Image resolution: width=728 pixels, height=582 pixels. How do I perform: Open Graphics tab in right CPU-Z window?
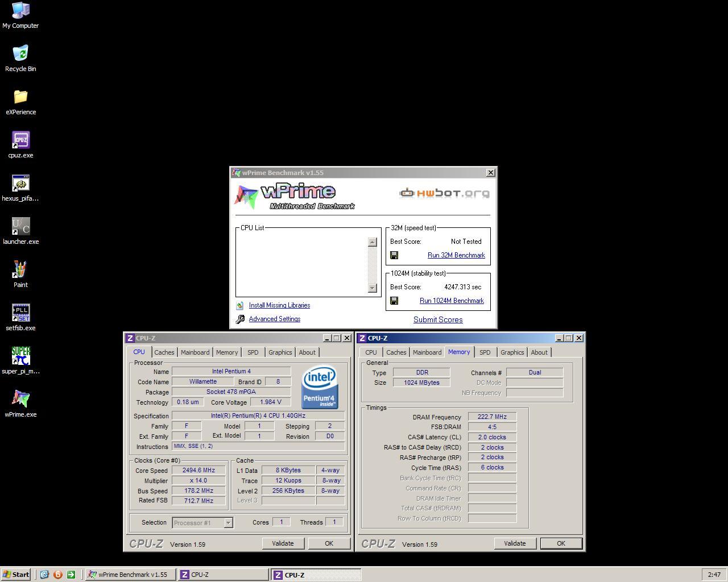512,352
